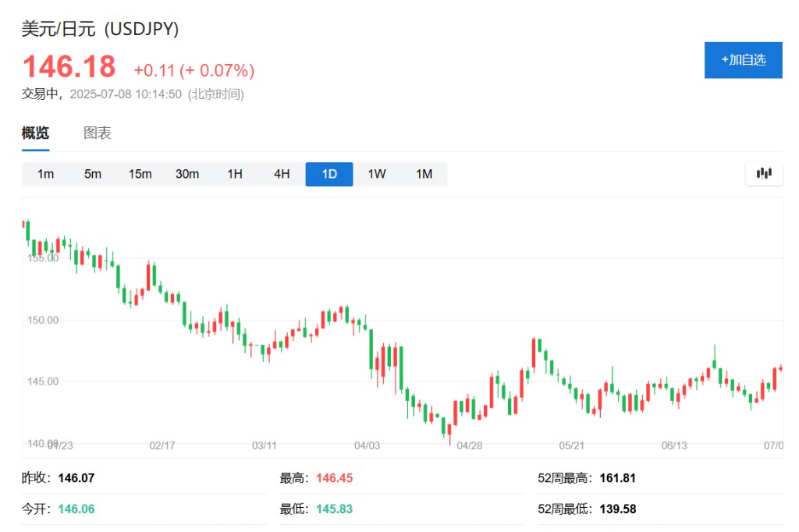
Task: Select the 5m timeframe
Action: (93, 174)
